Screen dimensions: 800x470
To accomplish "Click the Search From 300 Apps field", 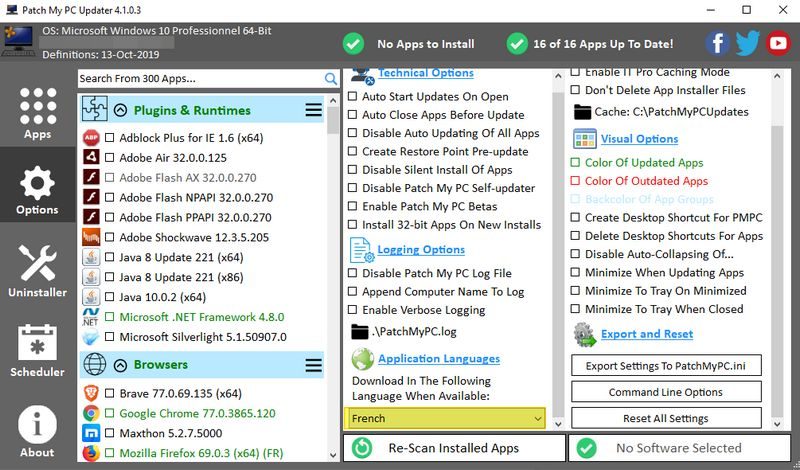I will pyautogui.click(x=198, y=78).
